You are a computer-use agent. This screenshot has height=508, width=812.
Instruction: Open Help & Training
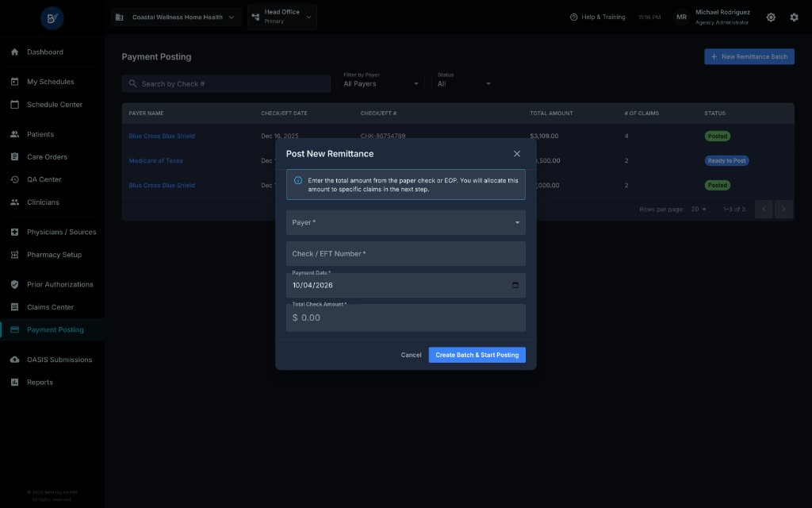point(598,17)
